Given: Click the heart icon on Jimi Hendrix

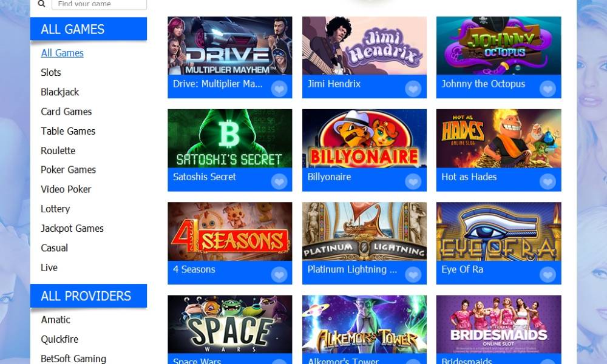Looking at the screenshot, I should pyautogui.click(x=413, y=89).
